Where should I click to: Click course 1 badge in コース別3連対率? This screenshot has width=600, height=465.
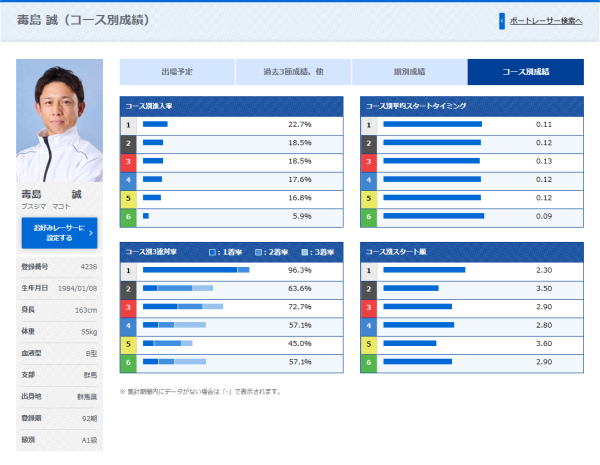coord(129,271)
